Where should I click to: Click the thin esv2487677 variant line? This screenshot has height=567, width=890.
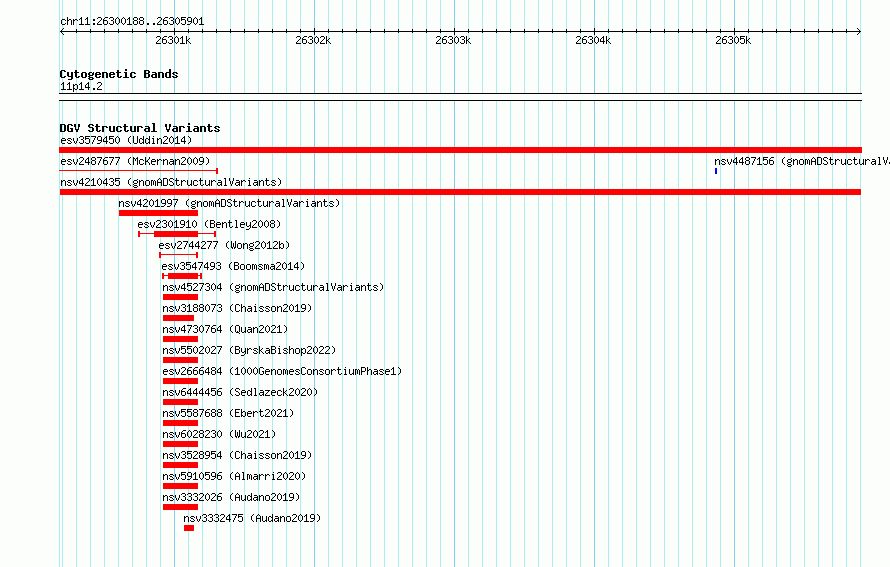(138, 171)
